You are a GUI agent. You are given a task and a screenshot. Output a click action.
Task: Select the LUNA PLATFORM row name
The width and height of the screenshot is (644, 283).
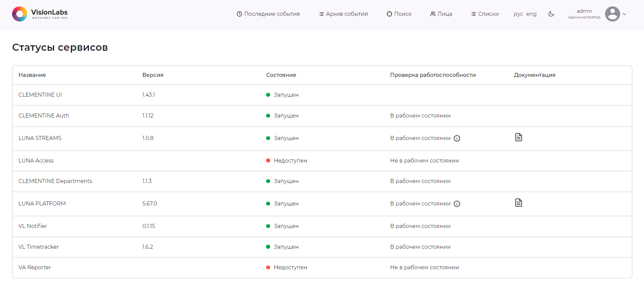coord(42,204)
